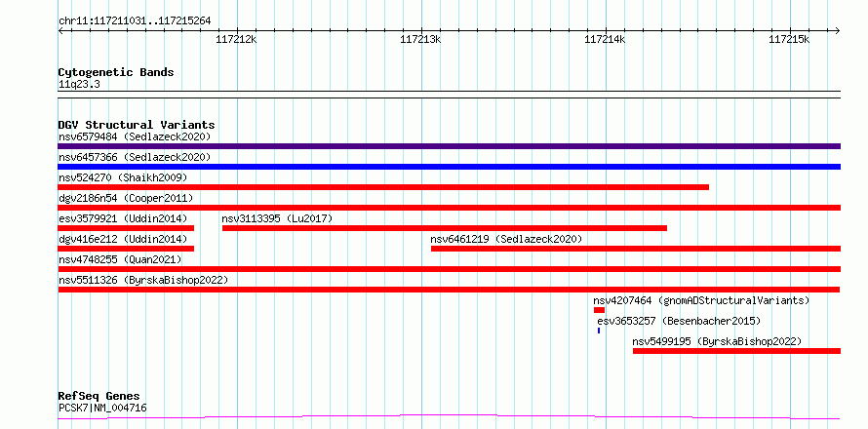Click the label nsv6579484 (Sedlazeck2020)

coord(135,136)
